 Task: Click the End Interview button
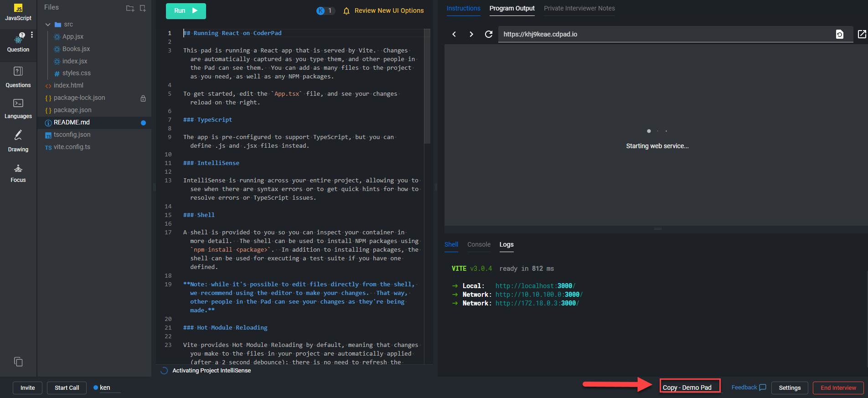coord(838,388)
